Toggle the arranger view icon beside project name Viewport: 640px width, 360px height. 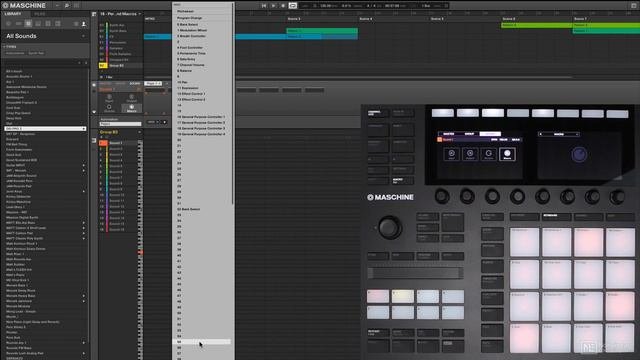tap(94, 14)
